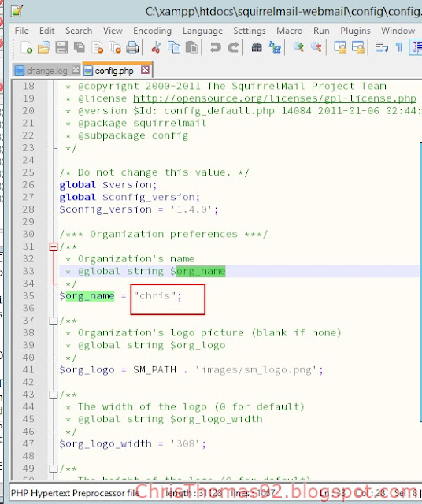Open the Language menu
This screenshot has height=504, width=422.
202,31
